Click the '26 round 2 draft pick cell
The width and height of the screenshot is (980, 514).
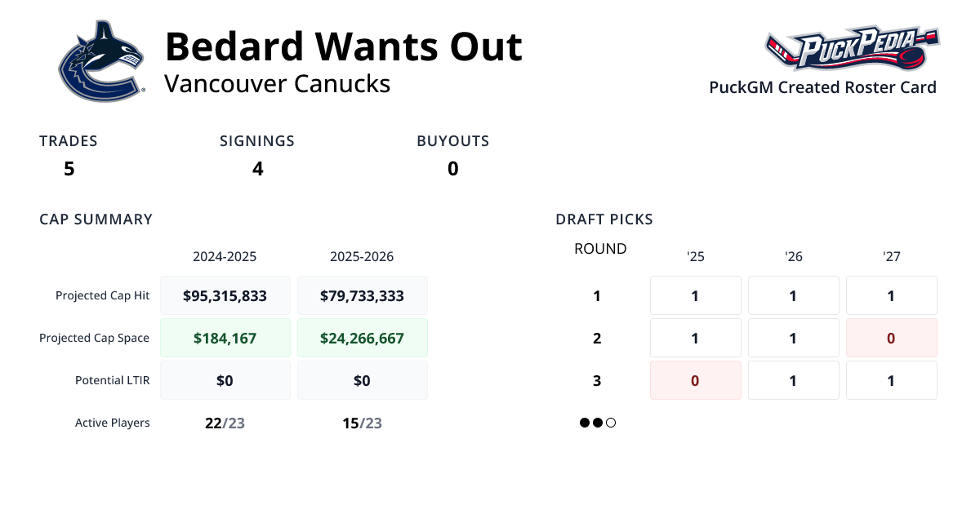click(793, 338)
